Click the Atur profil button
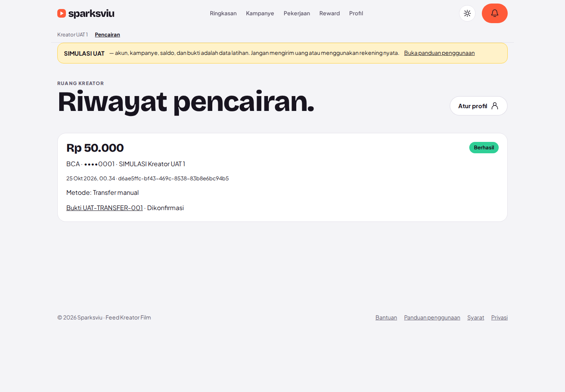 pos(479,106)
